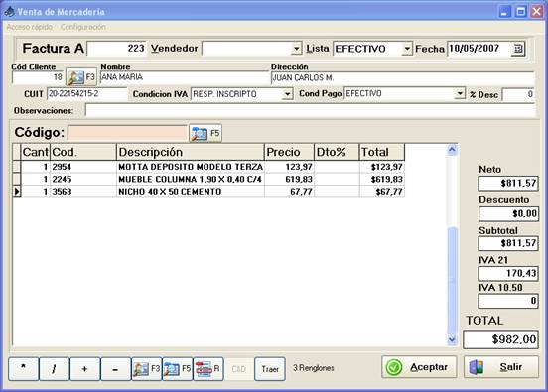Click the bottom toolbar F3 client lookup button
This screenshot has height=392, width=548.
click(147, 368)
